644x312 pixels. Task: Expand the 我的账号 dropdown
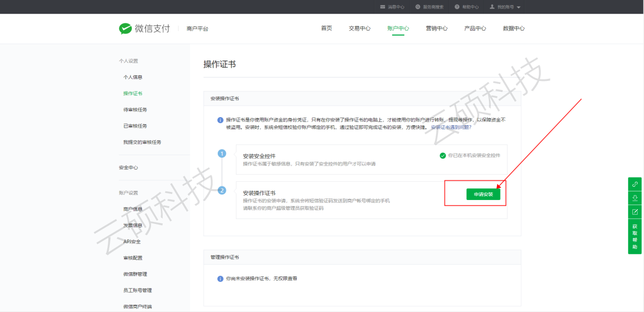tap(518, 7)
